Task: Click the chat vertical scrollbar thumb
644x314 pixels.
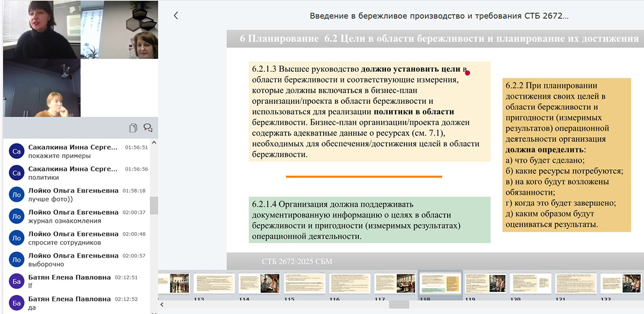Action: click(x=154, y=206)
